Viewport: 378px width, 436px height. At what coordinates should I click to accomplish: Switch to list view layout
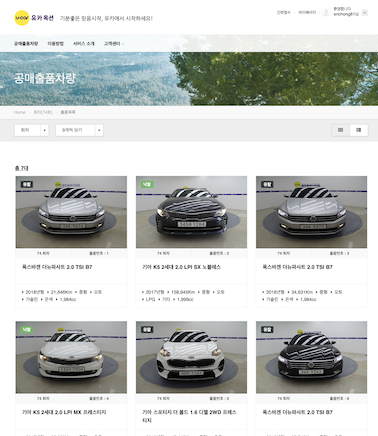pyautogui.click(x=359, y=130)
